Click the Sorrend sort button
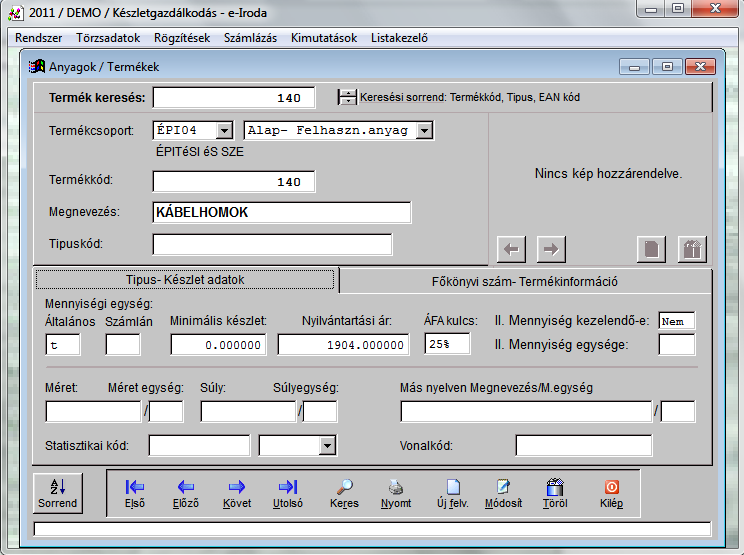Screen dimensions: 744x555 click(57, 492)
